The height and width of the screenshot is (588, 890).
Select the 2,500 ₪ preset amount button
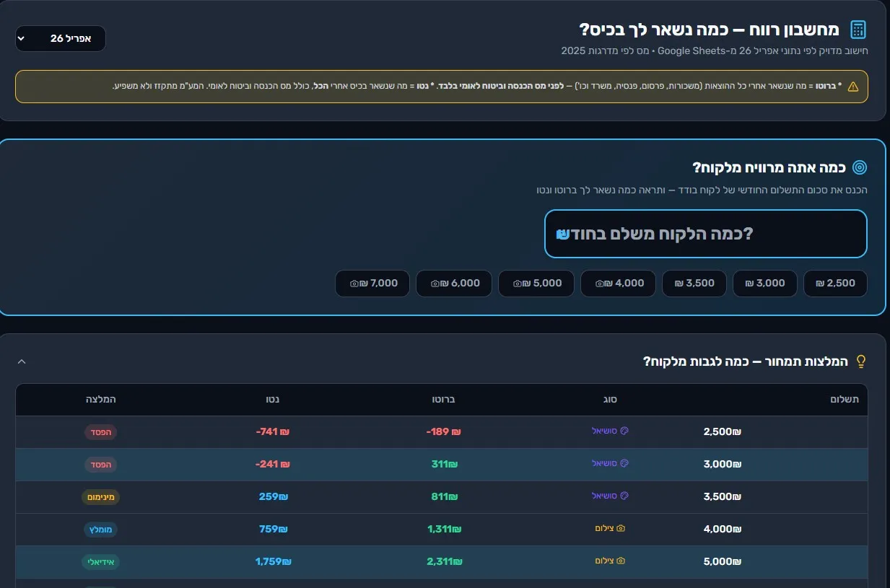(835, 284)
